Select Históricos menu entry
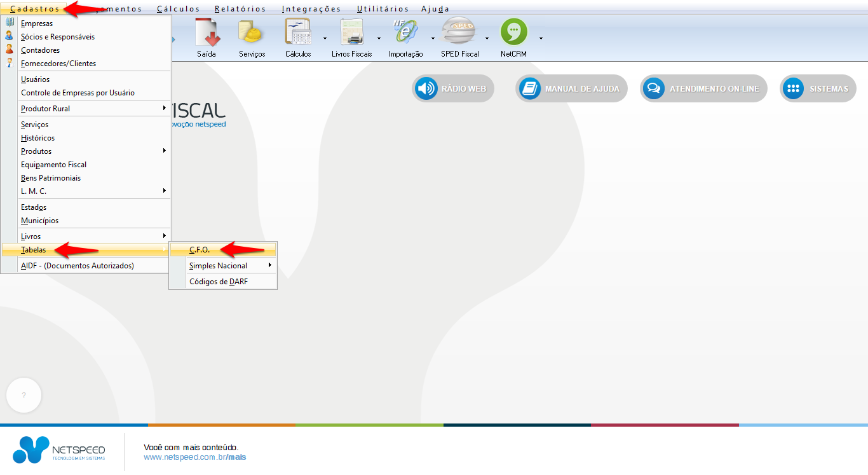This screenshot has width=868, height=475. coord(86,137)
